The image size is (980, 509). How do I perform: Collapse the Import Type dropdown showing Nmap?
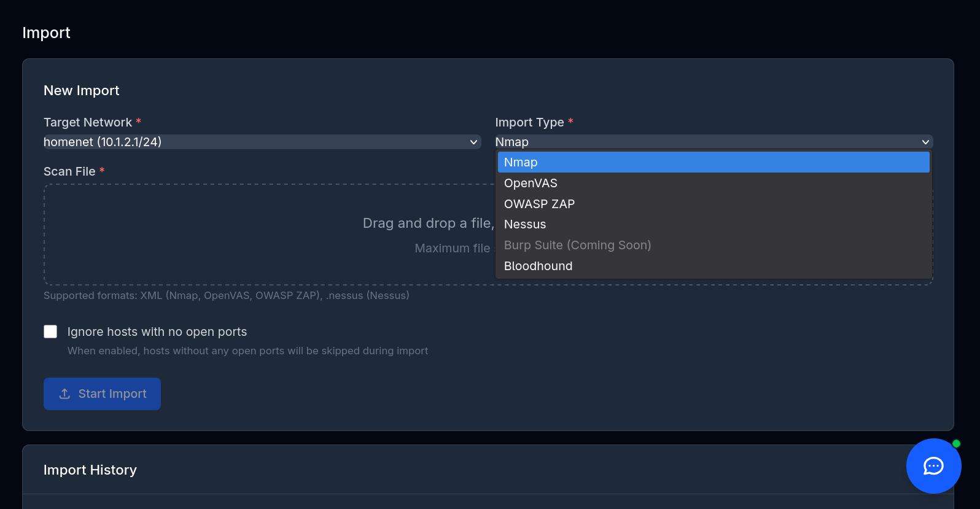coord(714,142)
